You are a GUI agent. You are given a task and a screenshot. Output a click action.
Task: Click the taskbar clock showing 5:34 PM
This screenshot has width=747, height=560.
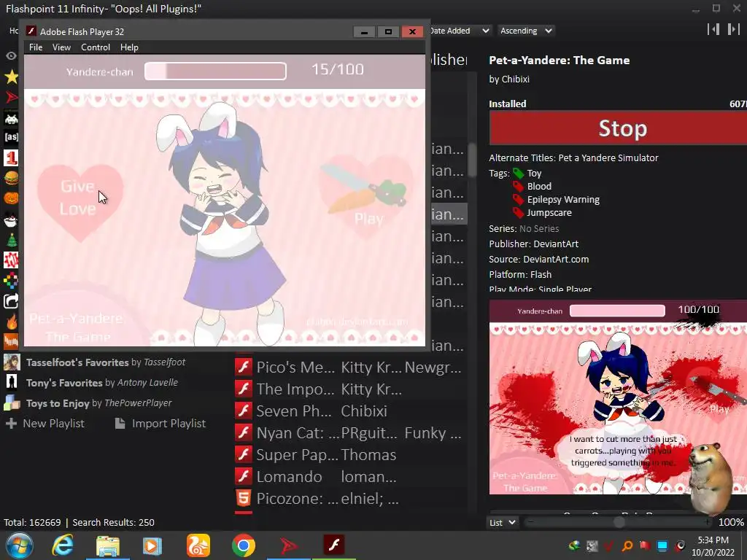tap(713, 546)
